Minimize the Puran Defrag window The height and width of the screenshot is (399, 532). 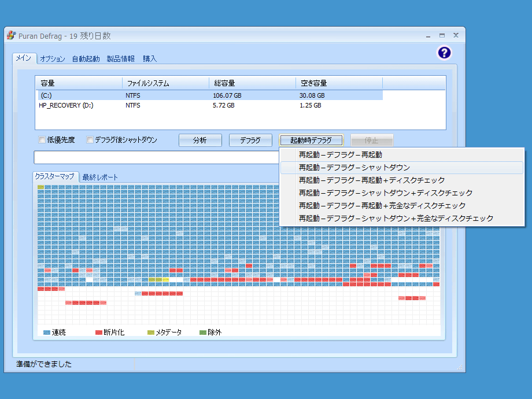[428, 36]
